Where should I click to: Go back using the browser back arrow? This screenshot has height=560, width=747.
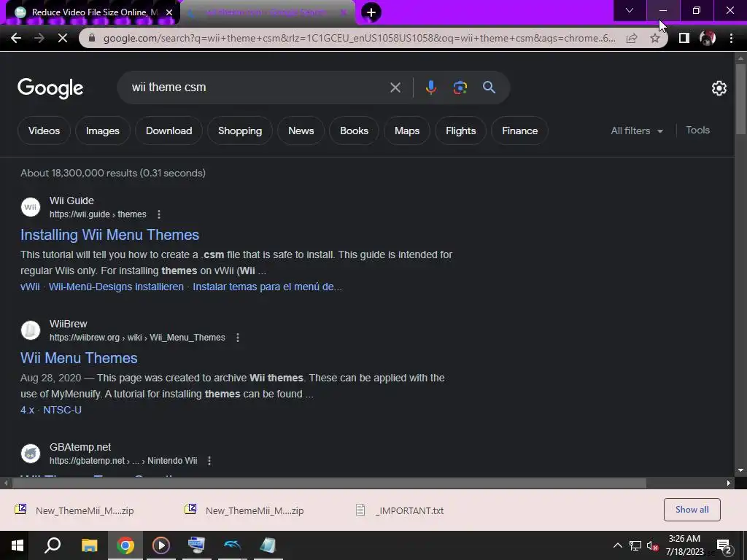(x=16, y=38)
